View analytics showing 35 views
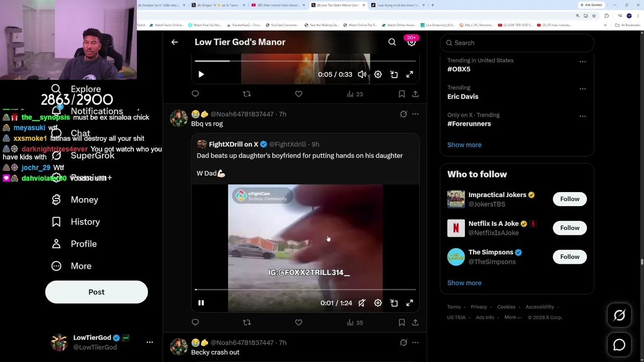This screenshot has height=362, width=644. [x=355, y=322]
